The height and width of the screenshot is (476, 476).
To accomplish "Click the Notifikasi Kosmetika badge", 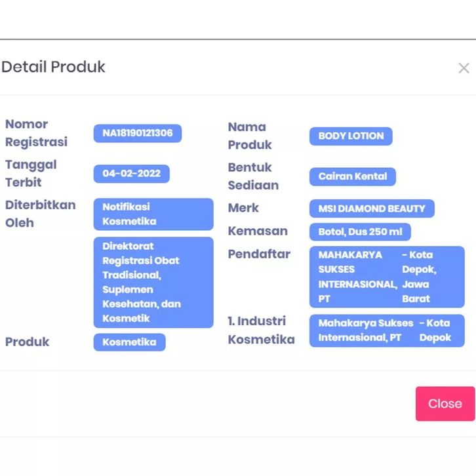I will point(153,214).
